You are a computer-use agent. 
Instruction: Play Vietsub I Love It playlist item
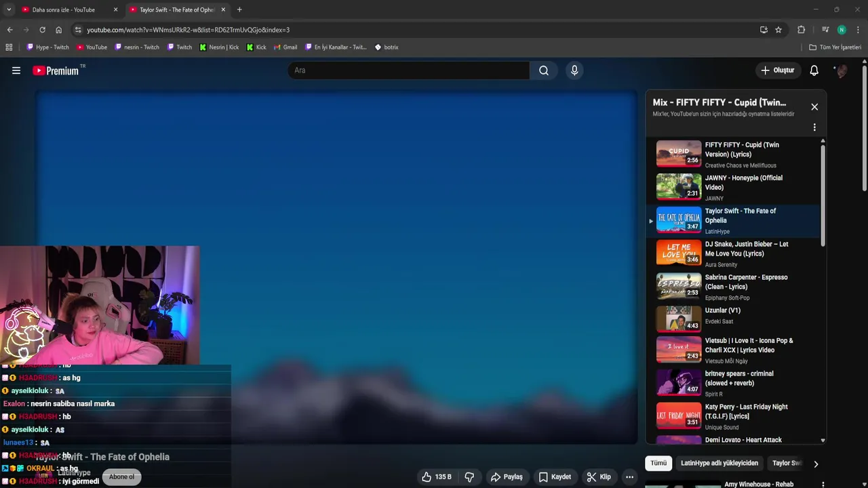coord(734,351)
